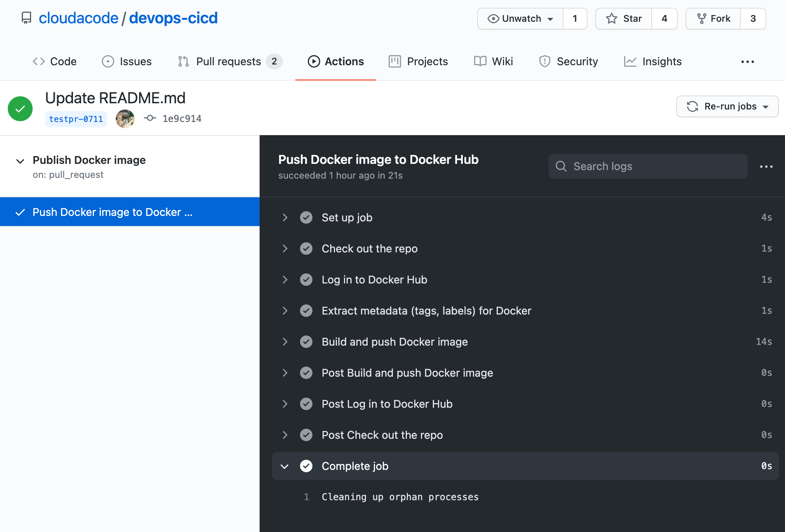Click the commit icon before 1e9c914
The height and width of the screenshot is (532, 785).
pos(150,118)
